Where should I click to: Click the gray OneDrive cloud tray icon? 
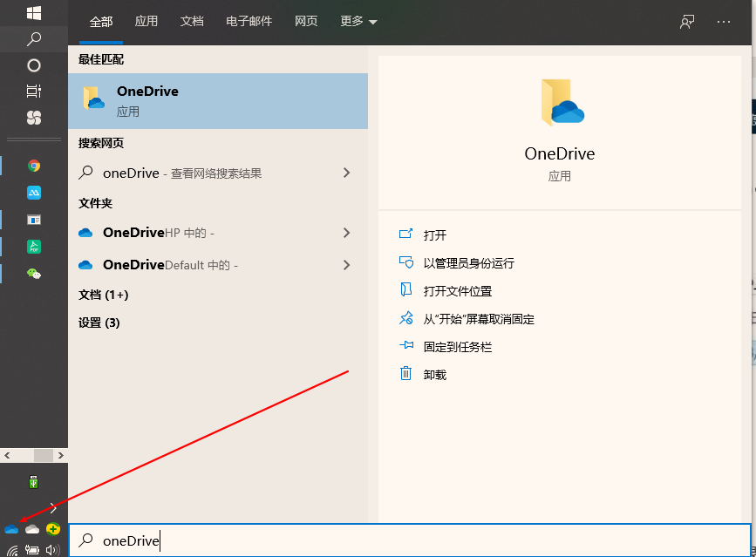tap(31, 528)
